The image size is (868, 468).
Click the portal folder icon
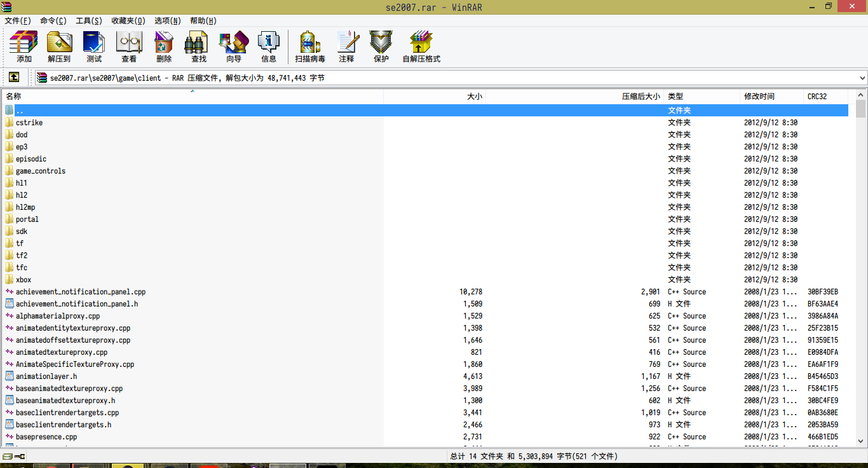click(9, 219)
